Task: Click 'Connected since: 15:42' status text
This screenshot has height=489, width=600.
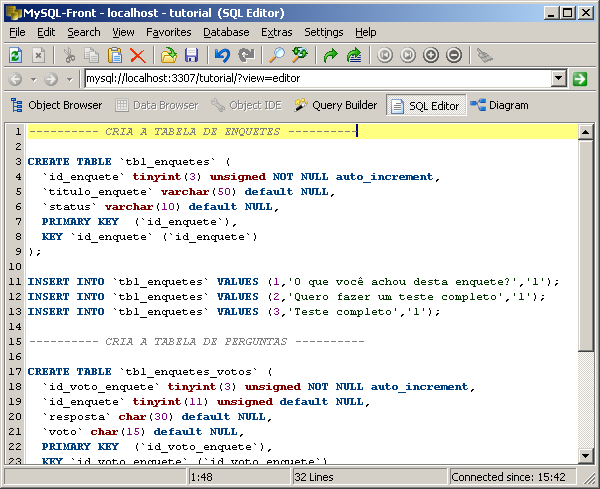Action: pyautogui.click(x=508, y=477)
